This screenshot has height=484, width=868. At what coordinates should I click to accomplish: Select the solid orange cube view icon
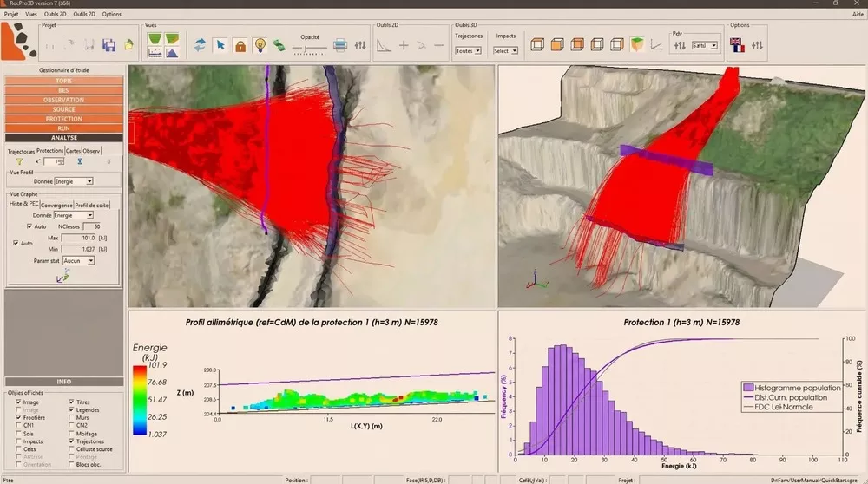pyautogui.click(x=557, y=45)
